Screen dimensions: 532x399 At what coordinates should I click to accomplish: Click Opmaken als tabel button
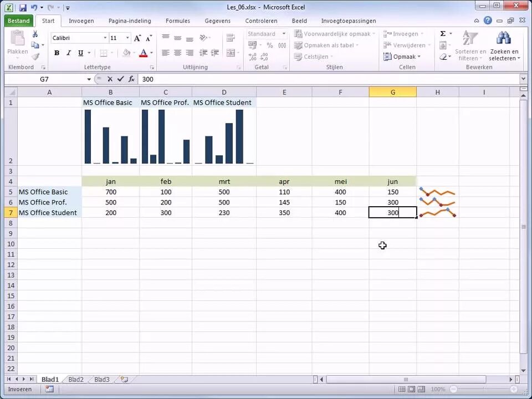tap(326, 45)
